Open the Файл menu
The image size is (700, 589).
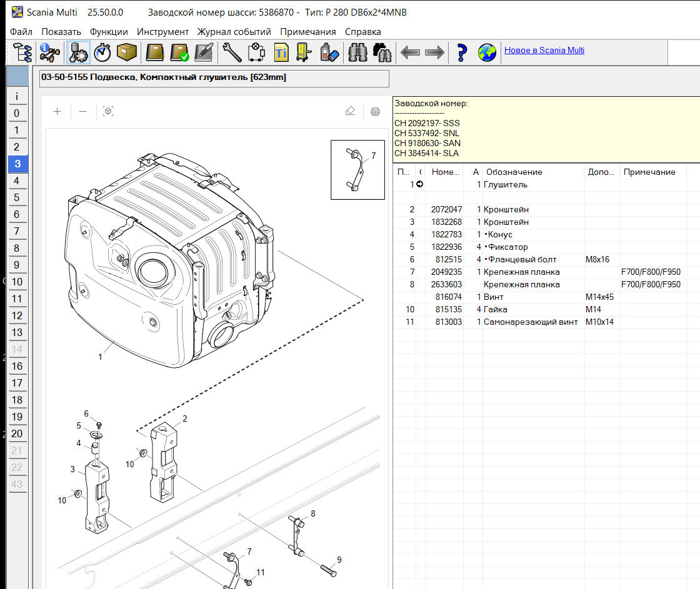(x=21, y=32)
